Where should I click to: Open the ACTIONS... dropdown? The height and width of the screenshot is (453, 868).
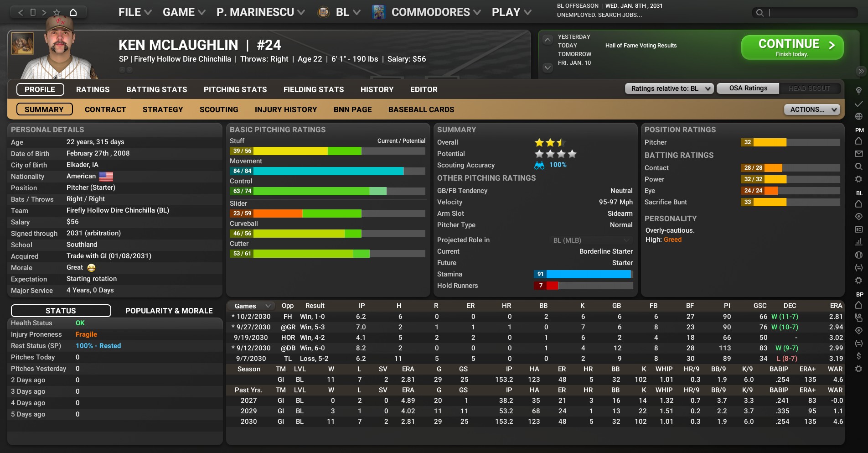(812, 109)
